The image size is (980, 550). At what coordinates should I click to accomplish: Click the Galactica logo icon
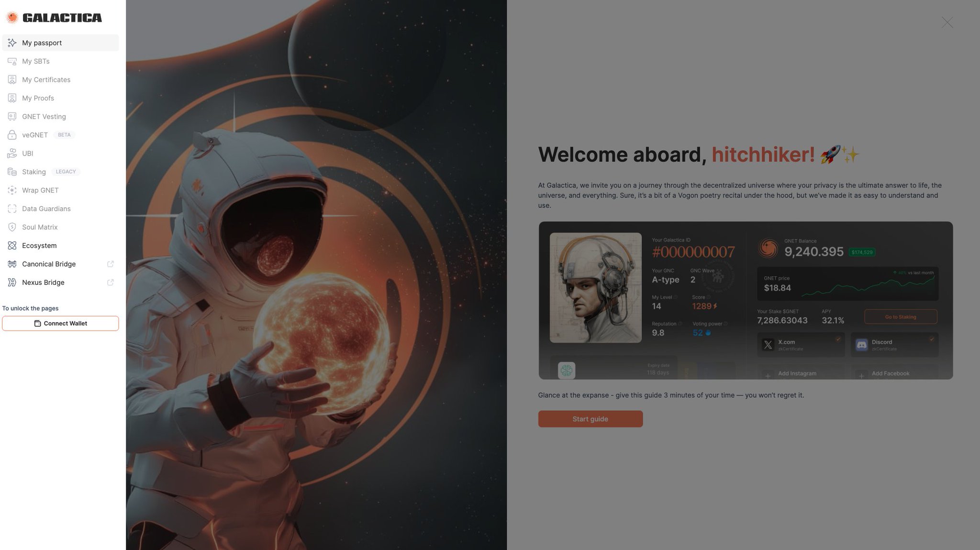point(12,18)
